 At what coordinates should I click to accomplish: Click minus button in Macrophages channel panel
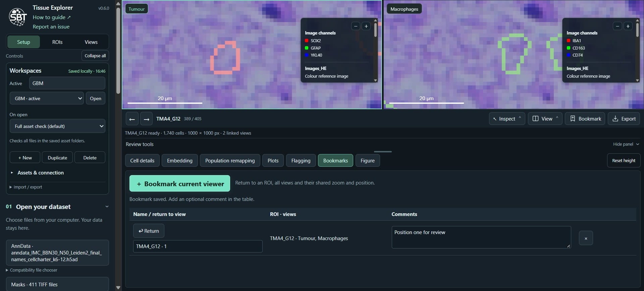(x=617, y=26)
